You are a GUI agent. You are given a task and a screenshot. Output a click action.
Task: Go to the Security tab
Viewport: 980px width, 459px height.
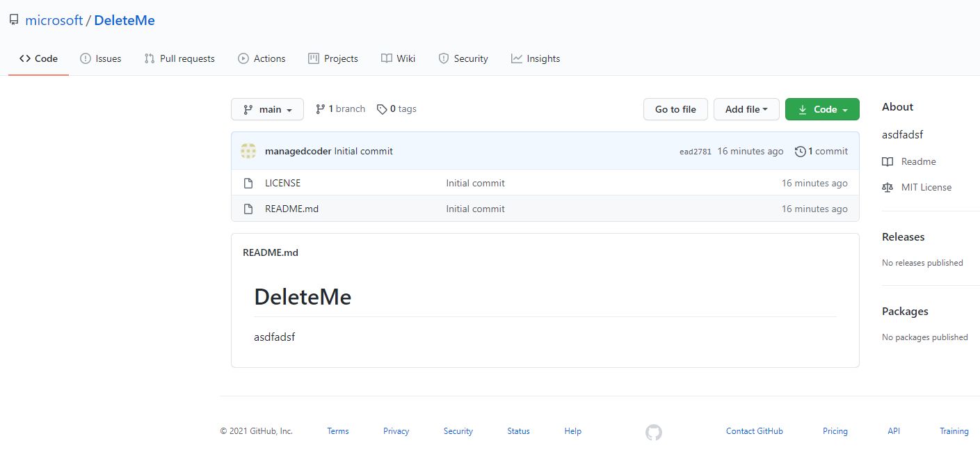tap(463, 58)
